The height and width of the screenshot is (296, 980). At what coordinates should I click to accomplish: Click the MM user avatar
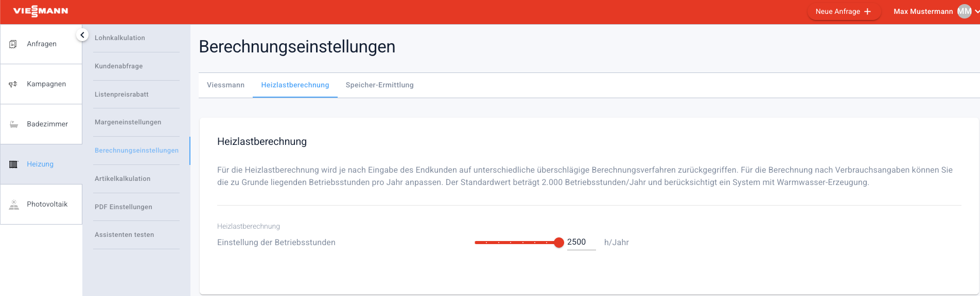964,11
